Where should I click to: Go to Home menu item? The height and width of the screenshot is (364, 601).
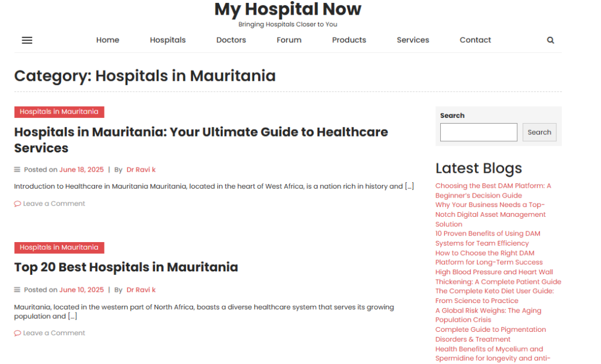(108, 40)
